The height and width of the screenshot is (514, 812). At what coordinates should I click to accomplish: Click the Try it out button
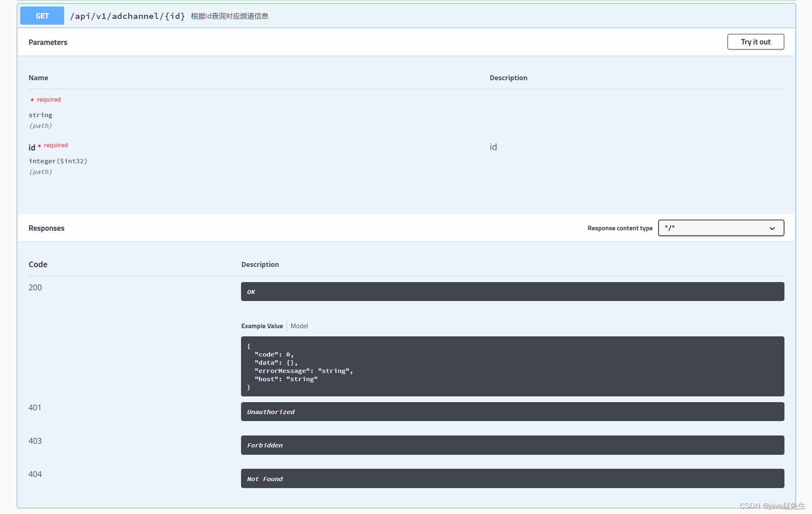pos(755,42)
